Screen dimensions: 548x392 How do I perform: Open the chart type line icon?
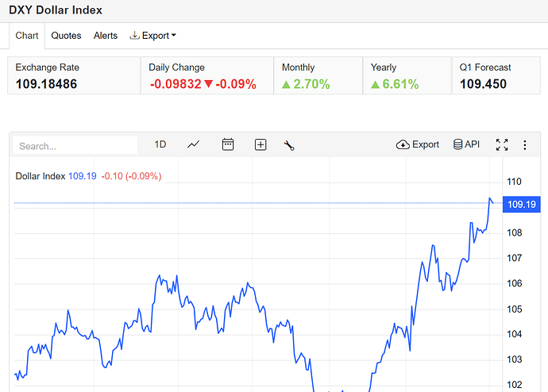click(194, 144)
